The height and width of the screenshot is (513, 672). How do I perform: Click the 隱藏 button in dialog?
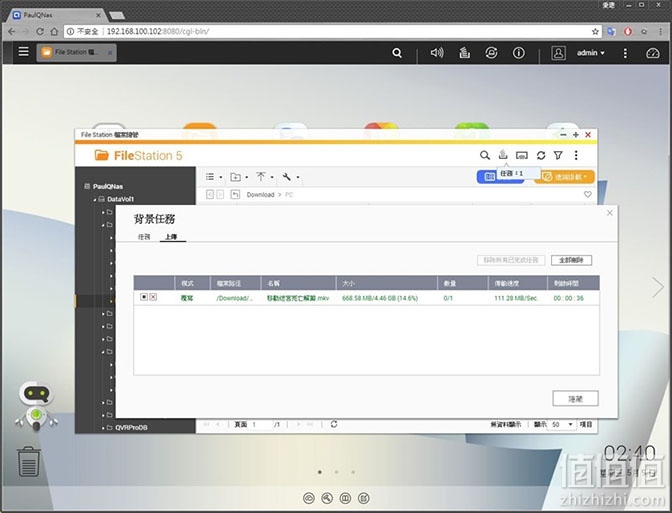pos(575,399)
